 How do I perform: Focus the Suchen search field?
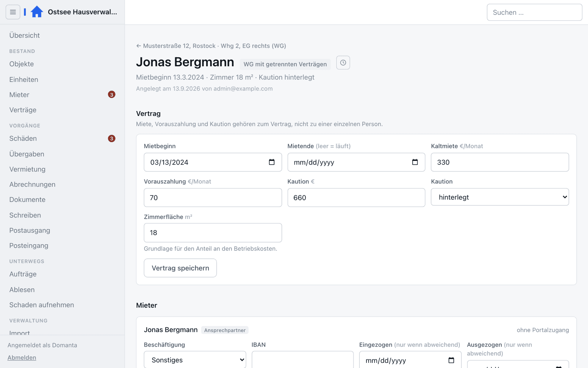click(x=534, y=13)
